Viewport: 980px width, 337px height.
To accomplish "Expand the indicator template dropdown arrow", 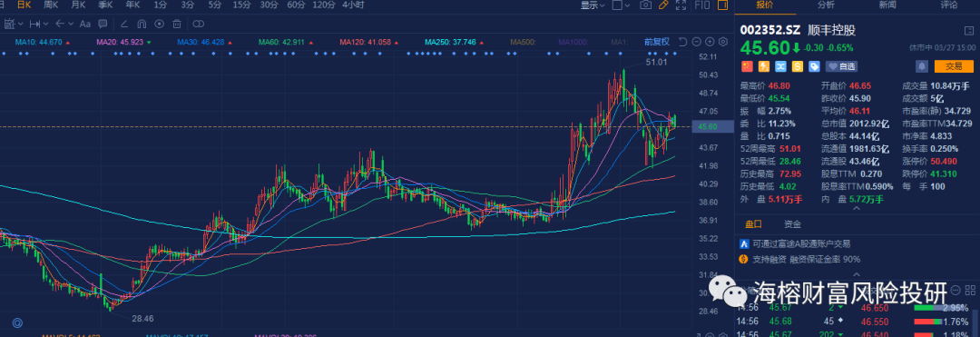I will [21, 24].
